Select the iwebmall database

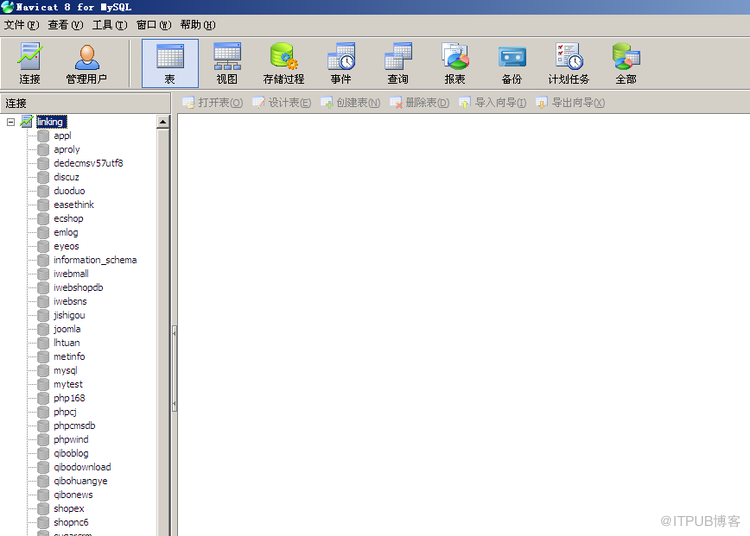[71, 274]
